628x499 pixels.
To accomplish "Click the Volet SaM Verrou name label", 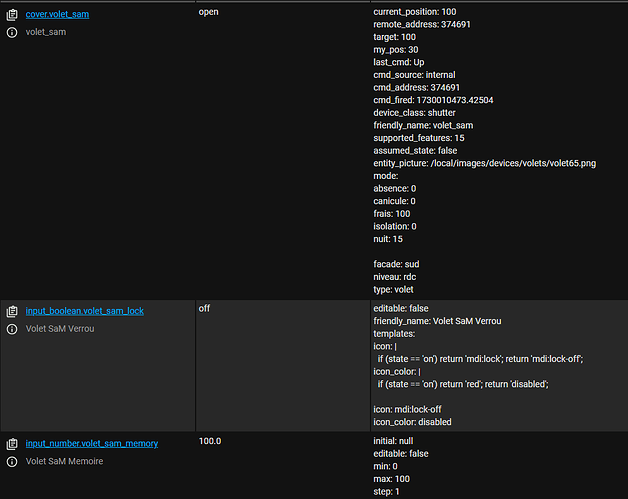I will pyautogui.click(x=60, y=329).
